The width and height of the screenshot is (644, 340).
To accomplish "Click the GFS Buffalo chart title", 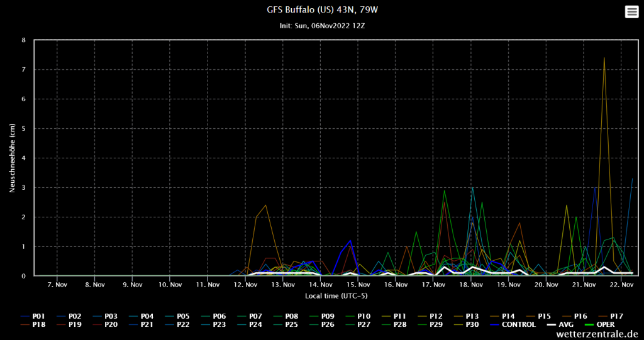I will point(321,9).
